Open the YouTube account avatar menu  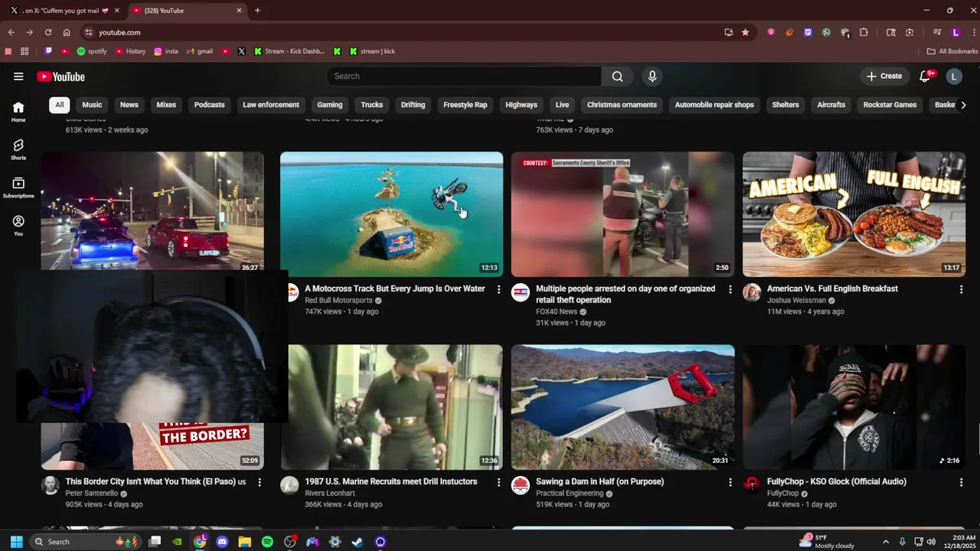pos(954,77)
